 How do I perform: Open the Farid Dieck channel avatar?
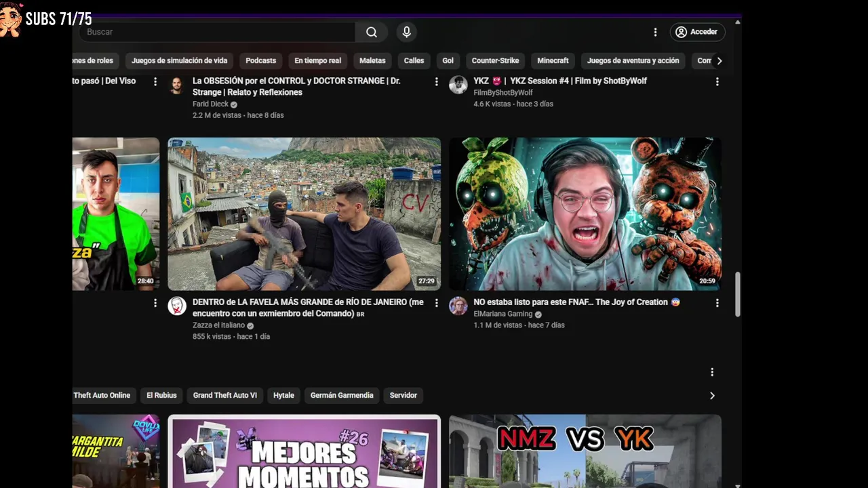[x=176, y=85]
